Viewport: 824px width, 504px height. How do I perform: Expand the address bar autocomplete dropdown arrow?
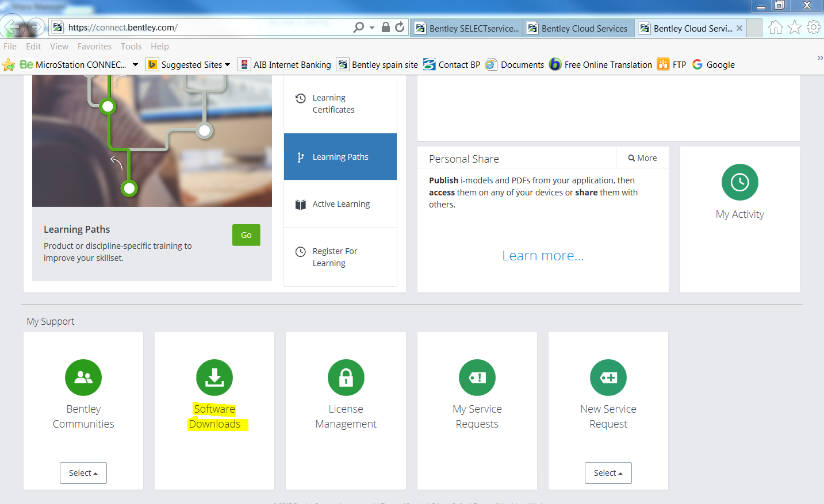(x=372, y=28)
